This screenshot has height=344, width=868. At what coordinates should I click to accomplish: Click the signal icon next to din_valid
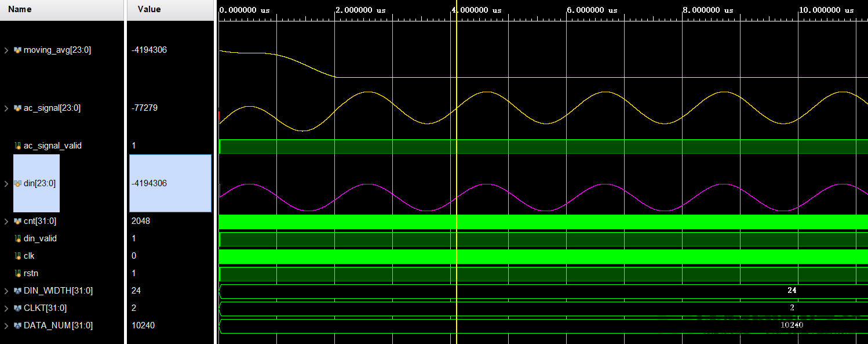[x=17, y=238]
